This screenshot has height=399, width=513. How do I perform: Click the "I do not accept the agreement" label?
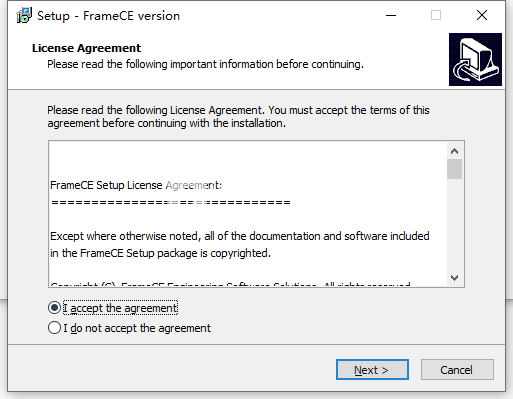[137, 328]
